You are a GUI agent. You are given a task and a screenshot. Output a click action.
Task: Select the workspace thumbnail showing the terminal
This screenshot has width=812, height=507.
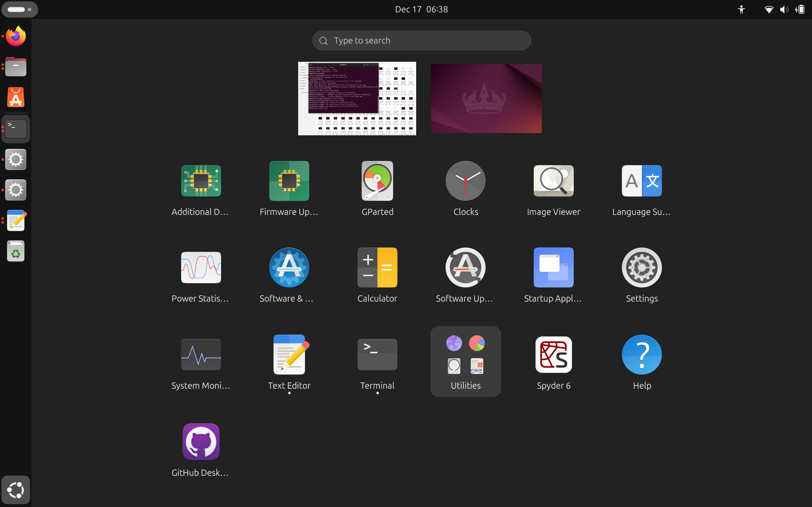point(357,99)
